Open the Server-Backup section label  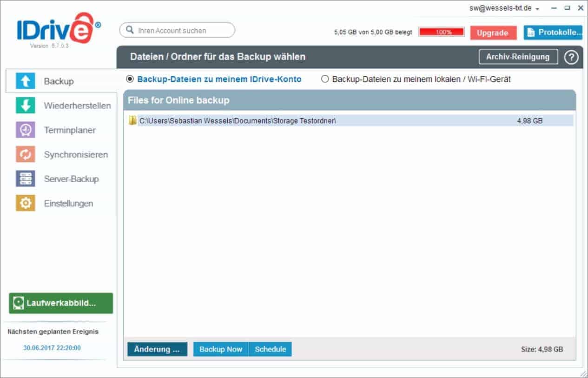pyautogui.click(x=71, y=179)
